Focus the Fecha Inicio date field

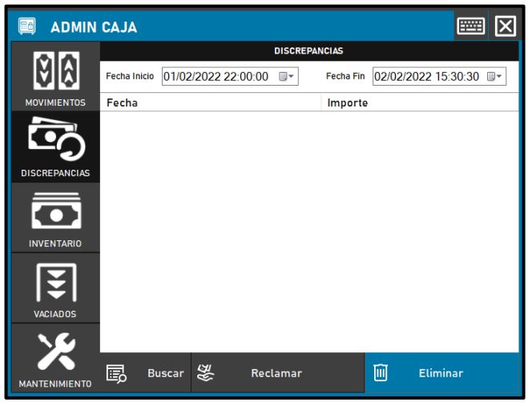pos(216,77)
